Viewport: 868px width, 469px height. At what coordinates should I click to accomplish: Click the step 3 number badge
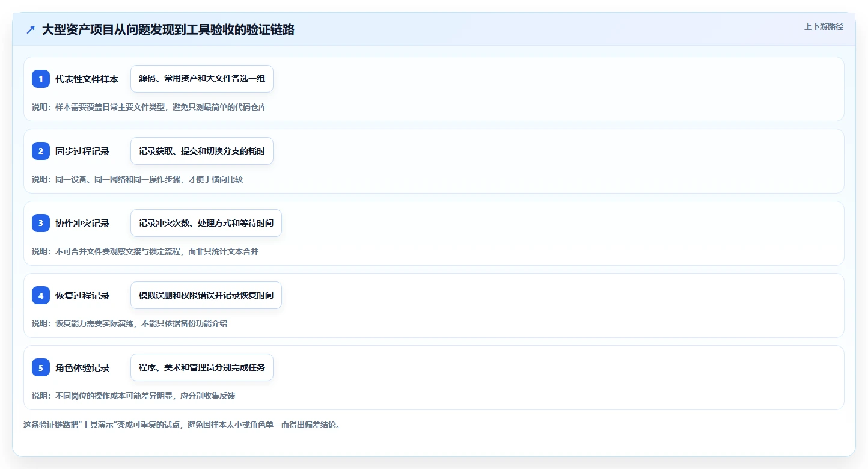(x=41, y=223)
